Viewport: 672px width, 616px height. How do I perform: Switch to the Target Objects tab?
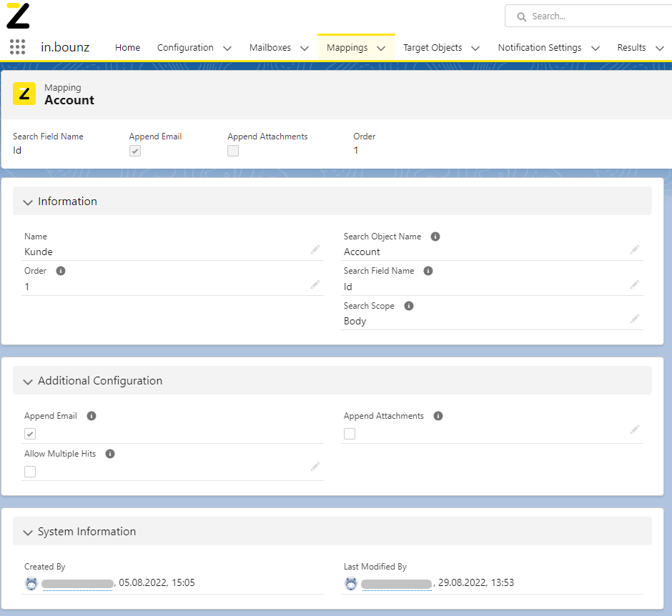tap(432, 48)
